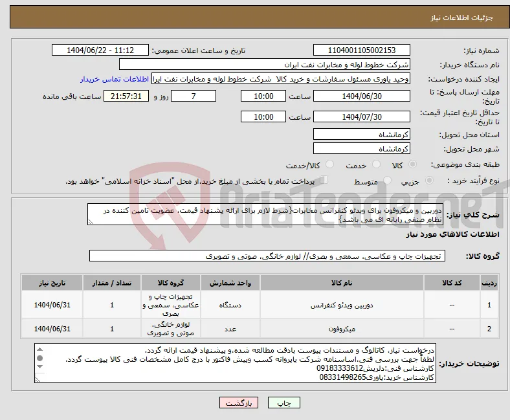Click the شماره نیاز number field

click(x=361, y=50)
